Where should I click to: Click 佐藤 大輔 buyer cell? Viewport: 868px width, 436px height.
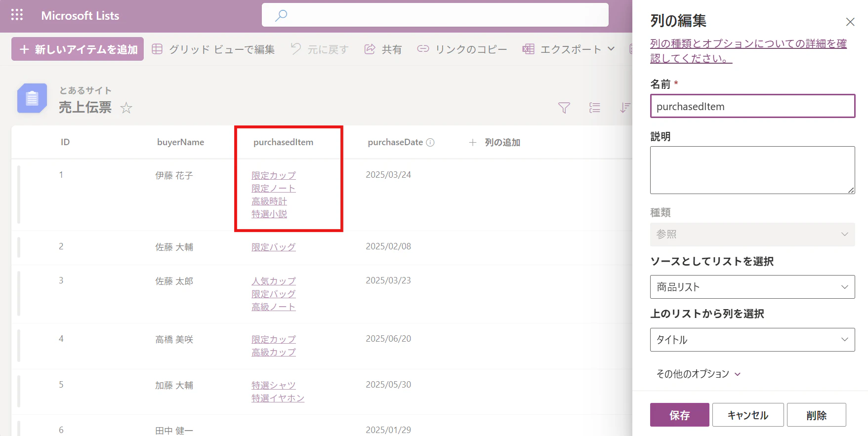click(174, 247)
